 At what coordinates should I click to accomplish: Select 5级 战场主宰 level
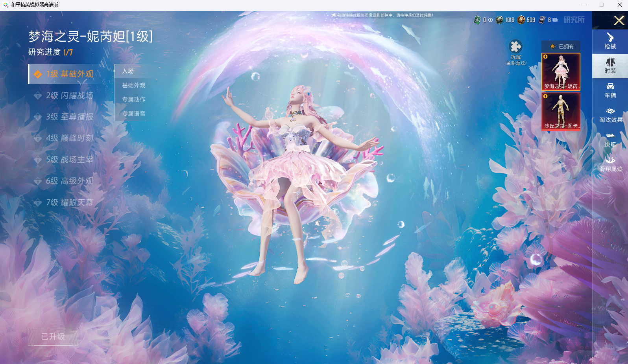pyautogui.click(x=69, y=160)
